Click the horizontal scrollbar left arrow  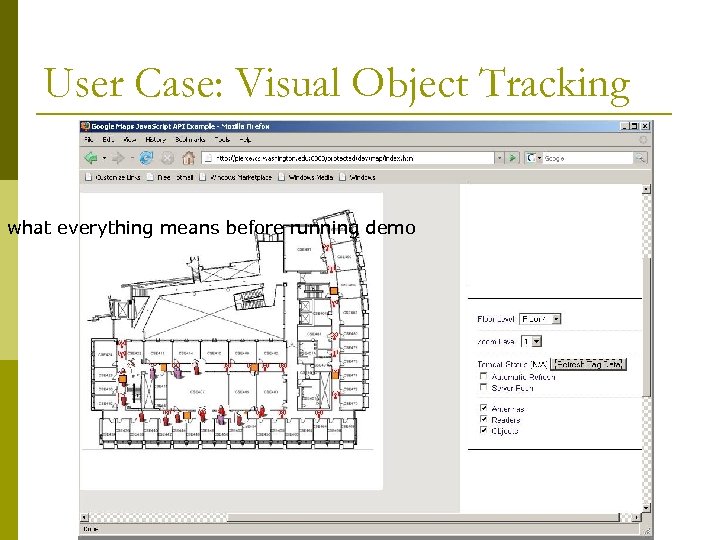pyautogui.click(x=84, y=518)
